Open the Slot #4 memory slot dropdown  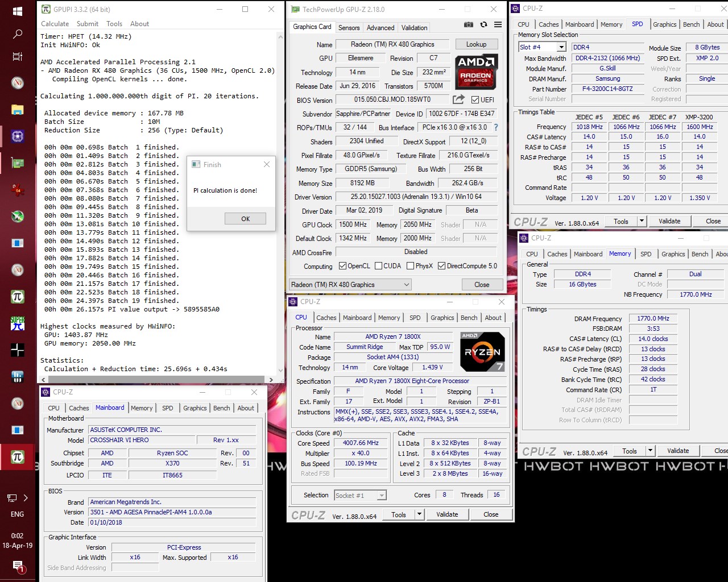561,47
